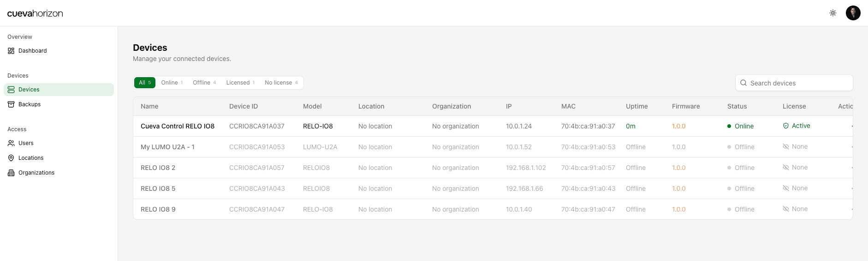Sort by the Status column header
This screenshot has width=868, height=261.
[x=737, y=106]
